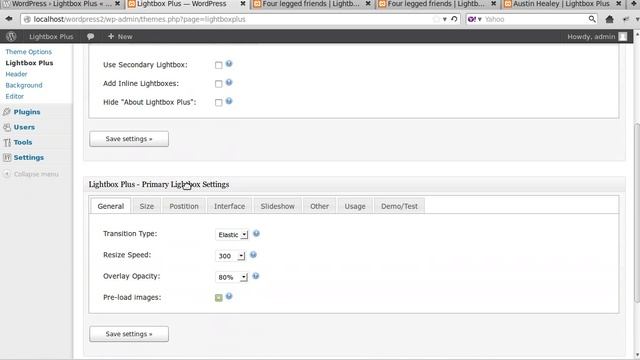Open help for Hide About Lightbox Plus
The width and height of the screenshot is (640, 360).
pyautogui.click(x=229, y=101)
